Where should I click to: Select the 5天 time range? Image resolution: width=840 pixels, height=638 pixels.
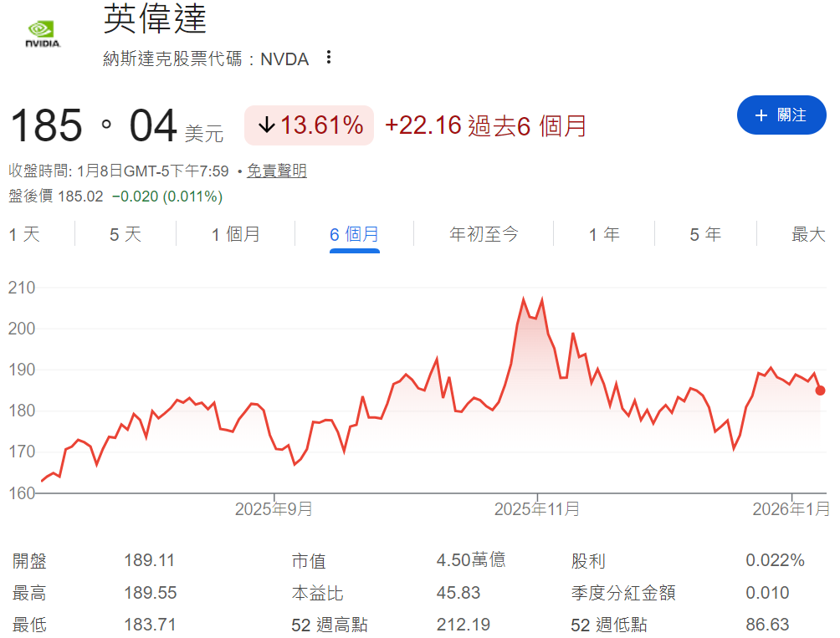(122, 235)
